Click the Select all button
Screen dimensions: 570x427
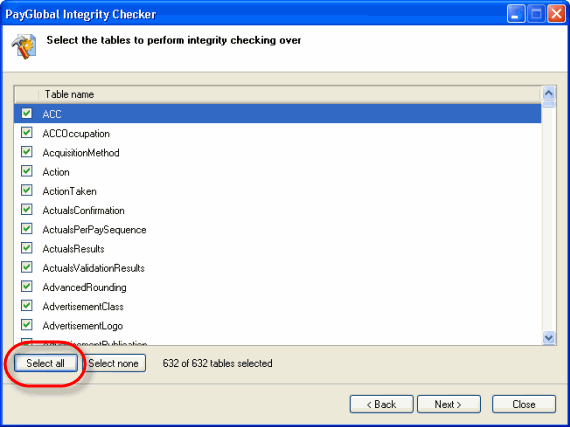(x=46, y=363)
